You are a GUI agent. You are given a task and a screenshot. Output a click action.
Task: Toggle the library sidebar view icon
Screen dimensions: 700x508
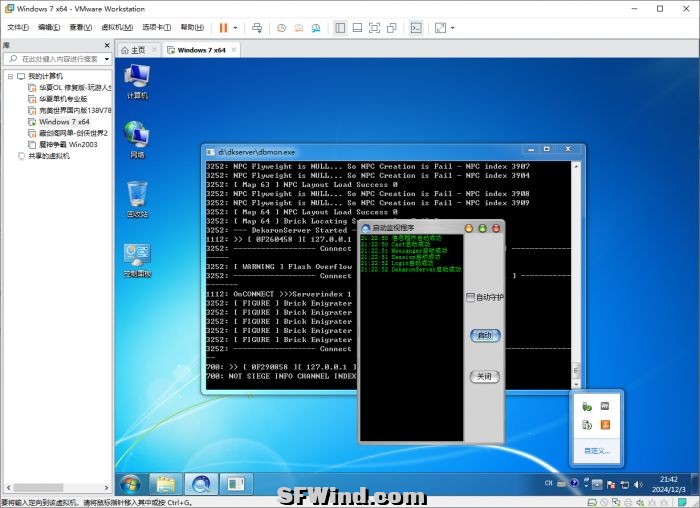click(340, 28)
